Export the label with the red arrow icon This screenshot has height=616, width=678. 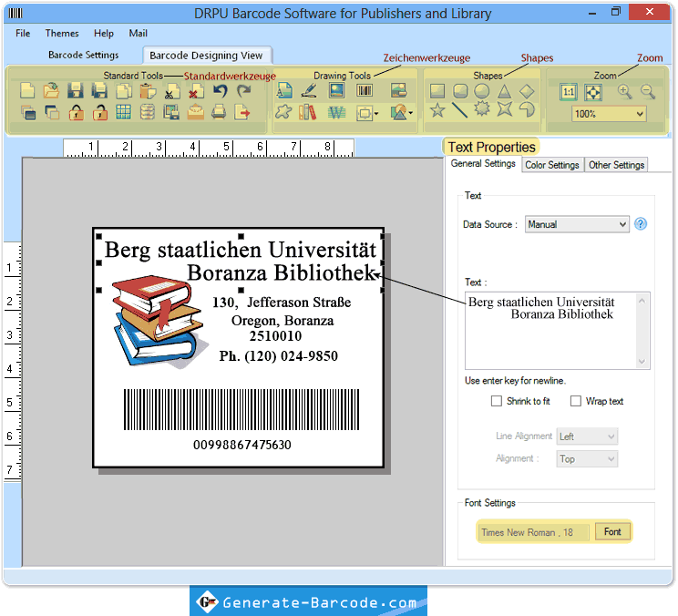tap(242, 112)
